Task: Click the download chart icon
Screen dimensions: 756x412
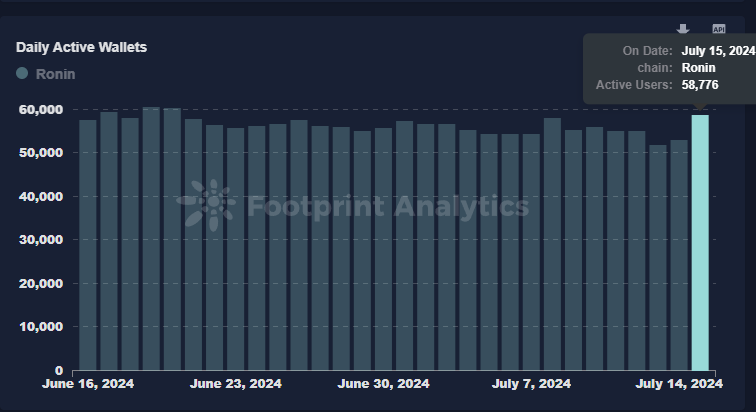Action: tap(683, 29)
